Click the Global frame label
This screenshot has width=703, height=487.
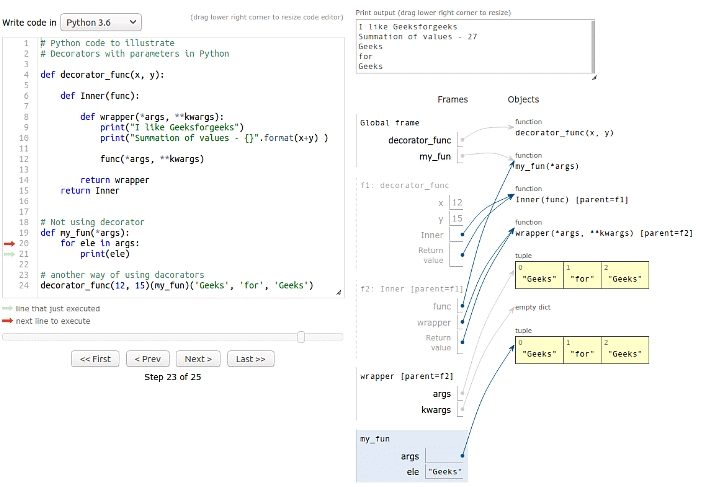pyautogui.click(x=389, y=123)
